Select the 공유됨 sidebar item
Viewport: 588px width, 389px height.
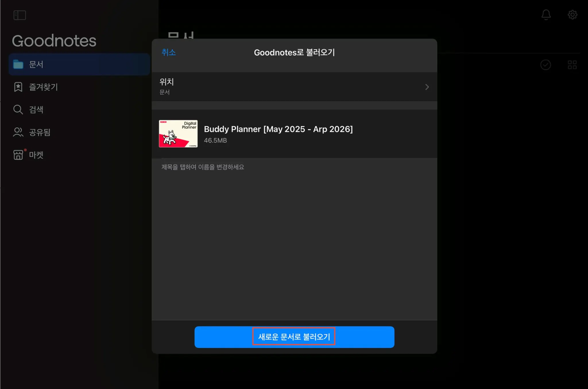click(40, 132)
